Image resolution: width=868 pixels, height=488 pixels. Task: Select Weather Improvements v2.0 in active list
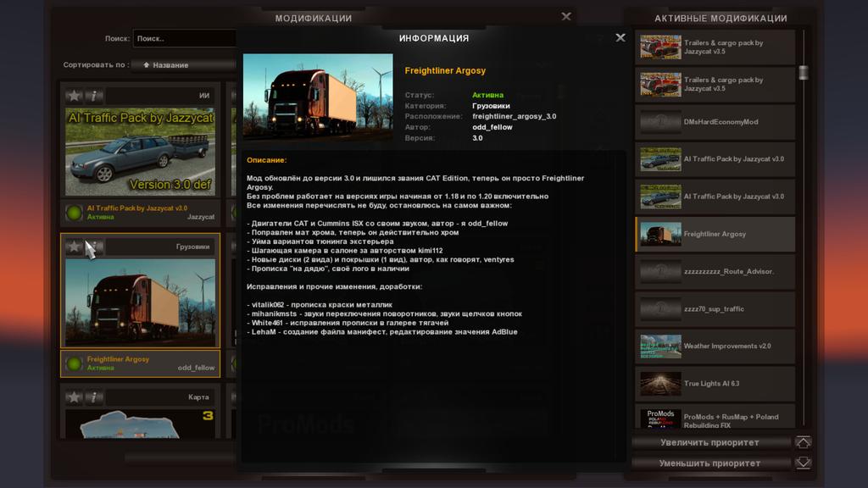point(715,346)
